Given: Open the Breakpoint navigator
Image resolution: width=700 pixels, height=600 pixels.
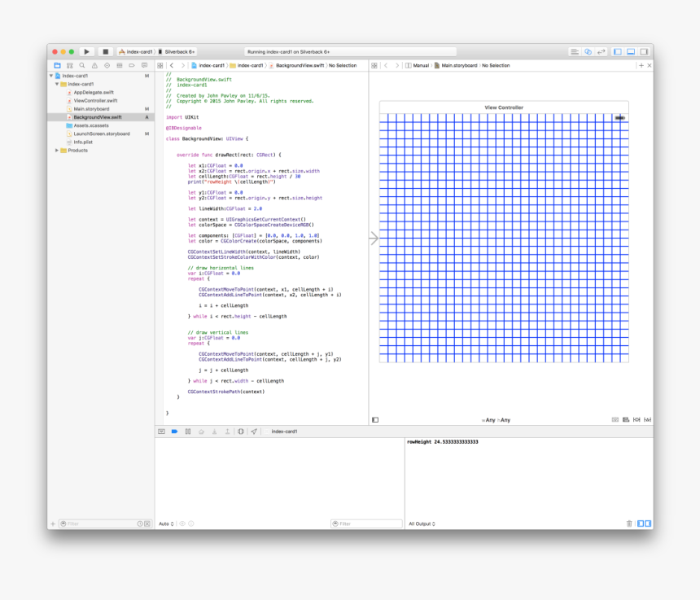Looking at the screenshot, I should click(132, 66).
